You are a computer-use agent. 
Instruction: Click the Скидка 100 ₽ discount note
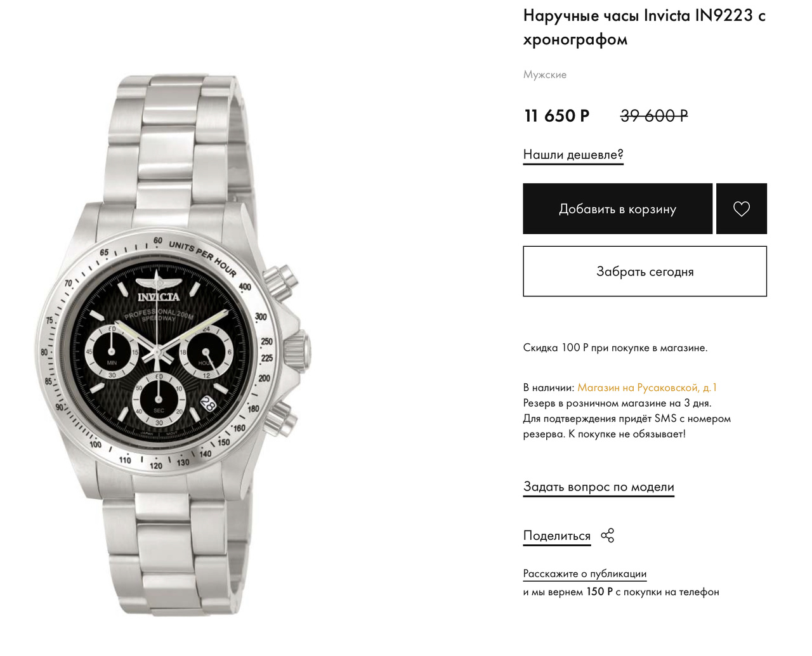pyautogui.click(x=615, y=348)
